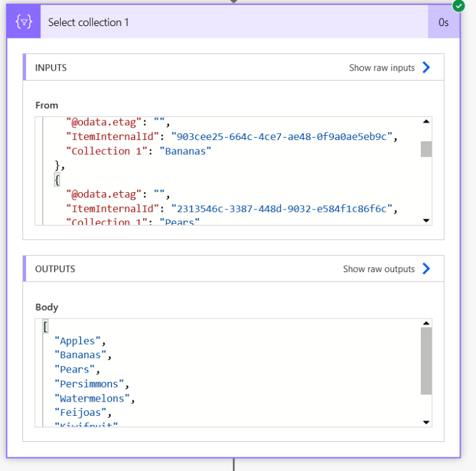
Task: Click the blue chevron beside Show raw inputs
Action: tap(426, 68)
